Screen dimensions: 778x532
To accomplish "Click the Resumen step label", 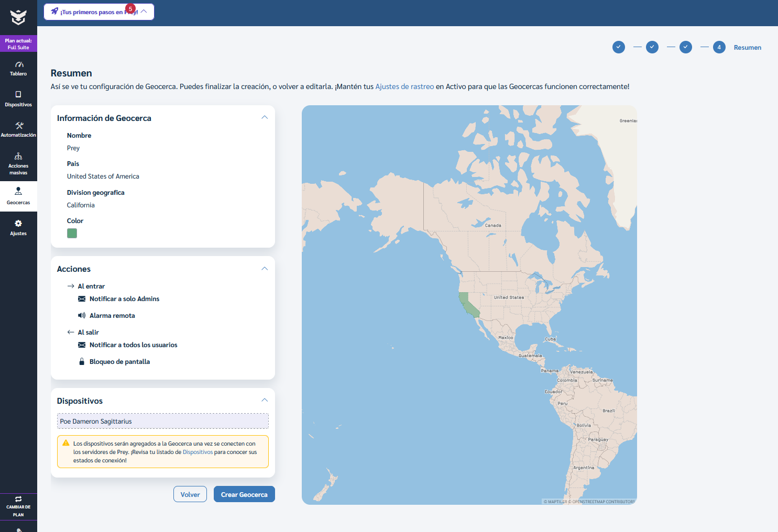I will 748,48.
